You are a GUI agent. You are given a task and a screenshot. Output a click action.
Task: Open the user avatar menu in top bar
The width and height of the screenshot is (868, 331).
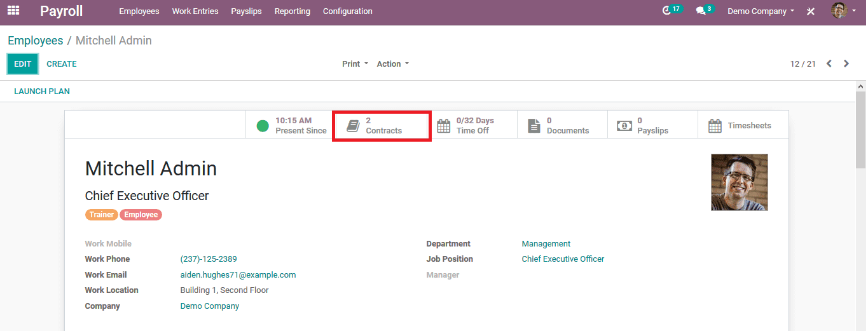(x=844, y=11)
